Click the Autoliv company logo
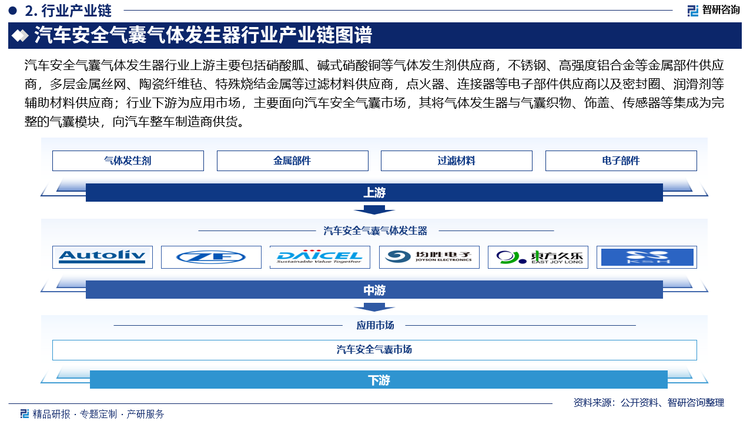This screenshot has height=421, width=750. click(102, 257)
